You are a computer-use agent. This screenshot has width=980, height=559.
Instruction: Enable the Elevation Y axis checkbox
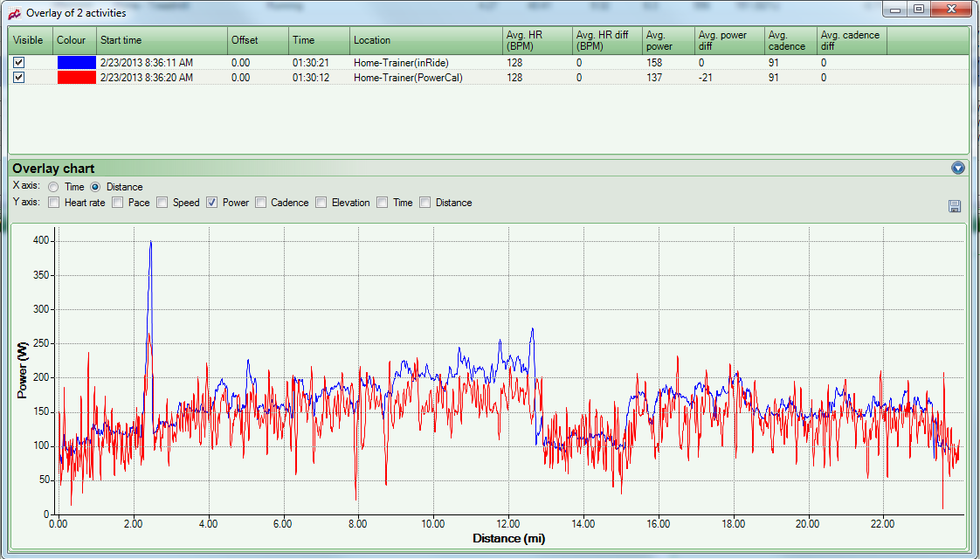click(x=321, y=203)
